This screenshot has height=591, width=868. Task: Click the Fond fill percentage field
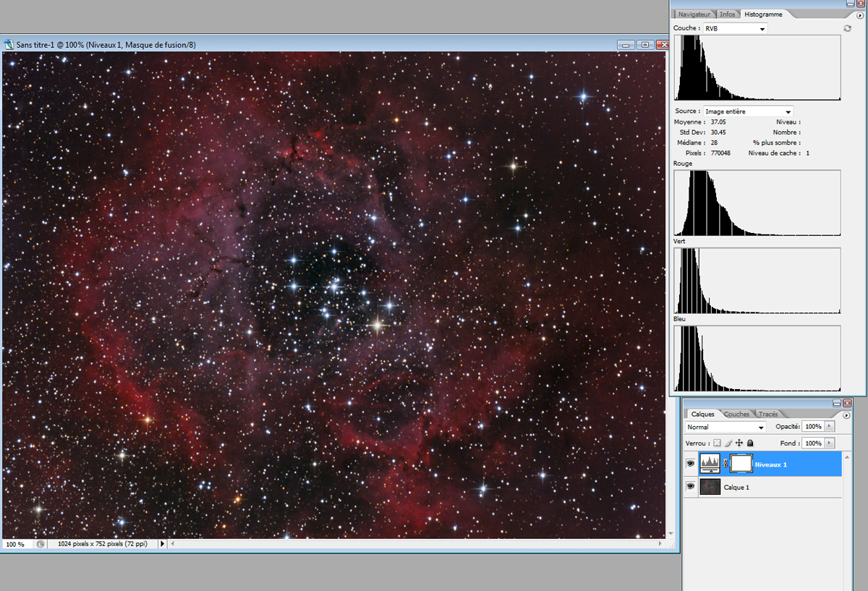812,443
